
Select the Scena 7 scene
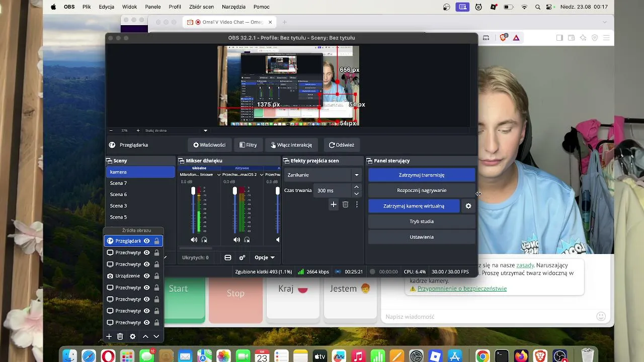[140, 184]
